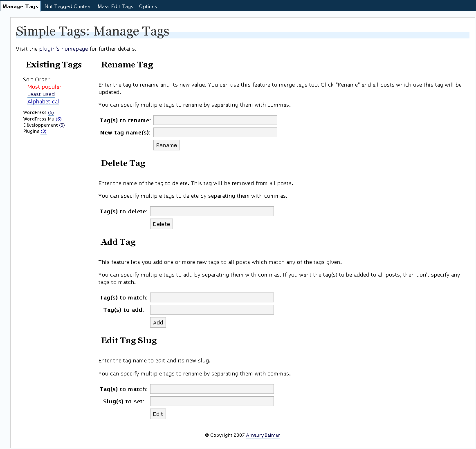Sort tags by Least used

click(41, 94)
